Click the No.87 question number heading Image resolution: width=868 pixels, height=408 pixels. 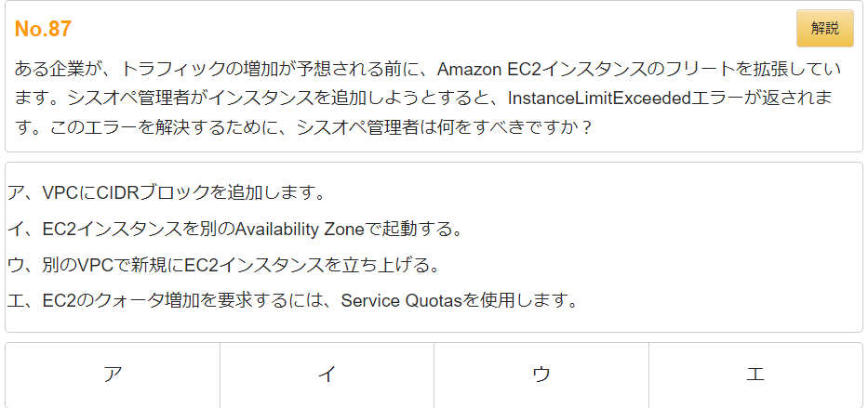point(43,29)
